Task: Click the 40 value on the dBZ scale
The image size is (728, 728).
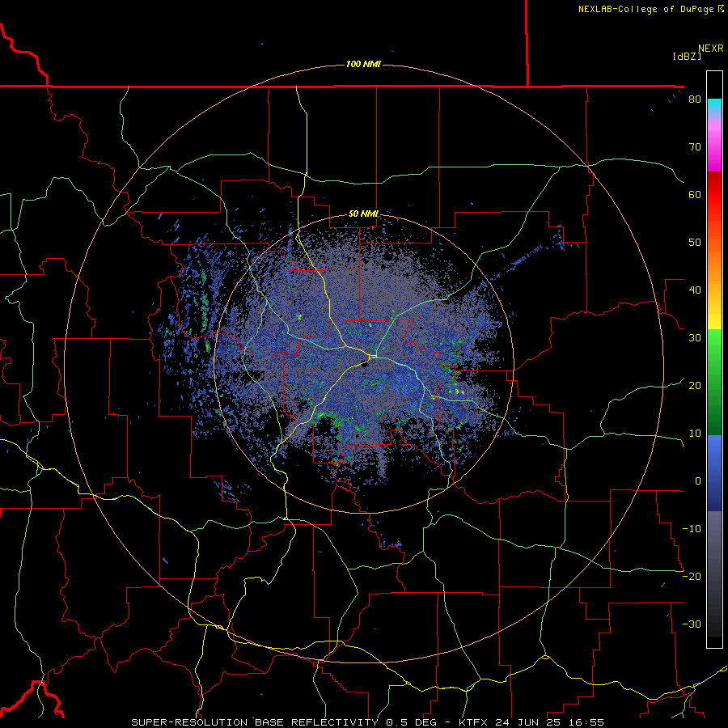Action: (x=695, y=290)
